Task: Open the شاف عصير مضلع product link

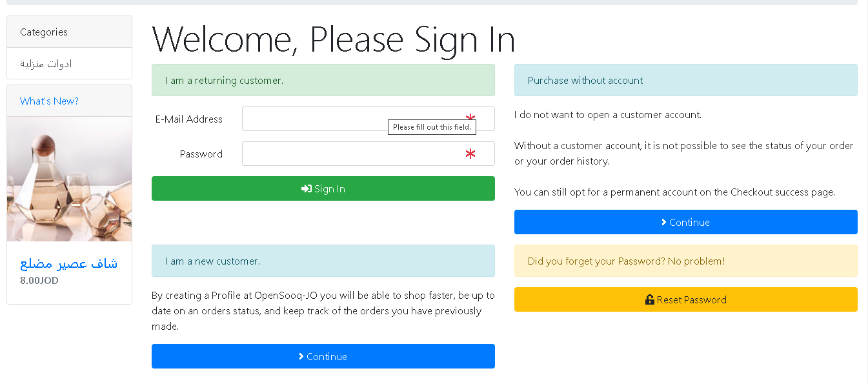Action: pyautogui.click(x=69, y=263)
